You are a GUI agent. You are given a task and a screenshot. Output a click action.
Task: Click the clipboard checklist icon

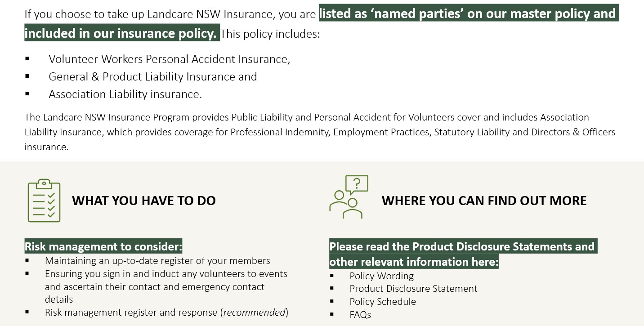pos(44,201)
